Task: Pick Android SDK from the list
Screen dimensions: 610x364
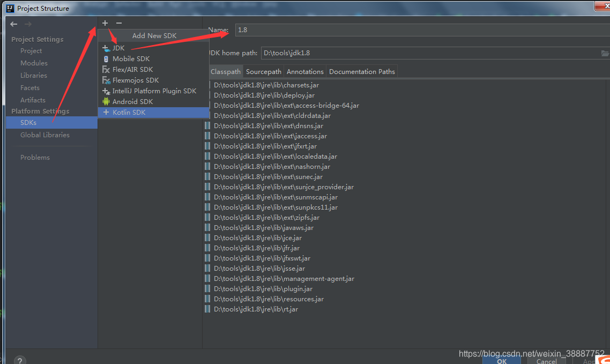Action: point(153,101)
